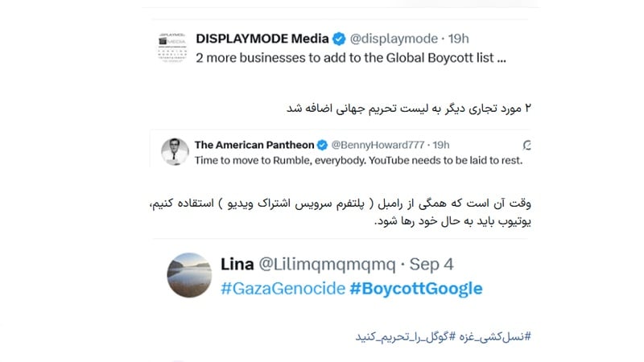Click The American Pantheon's verified badge
644x362 pixels.
pos(322,145)
